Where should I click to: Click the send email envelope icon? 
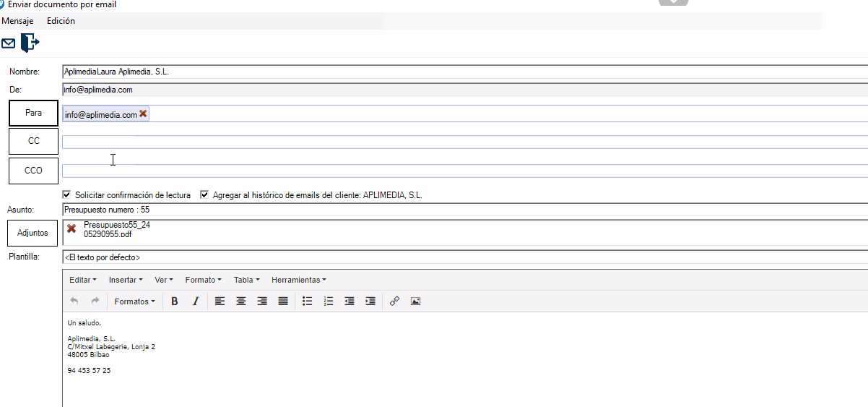point(9,43)
